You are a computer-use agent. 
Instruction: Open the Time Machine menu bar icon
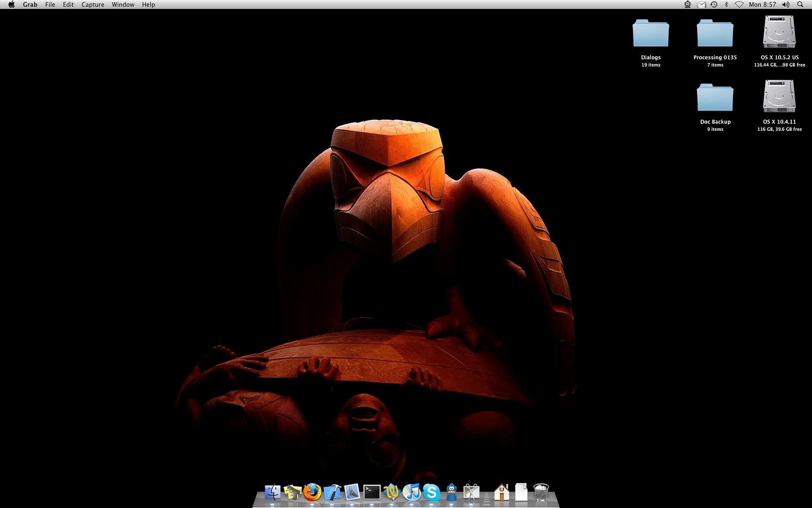tap(714, 5)
